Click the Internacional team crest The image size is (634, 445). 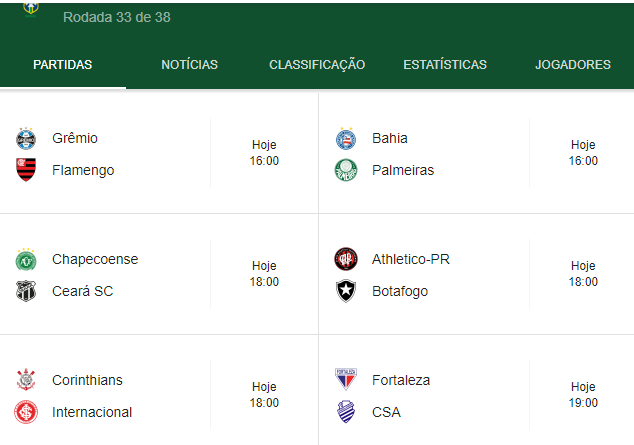(26, 412)
